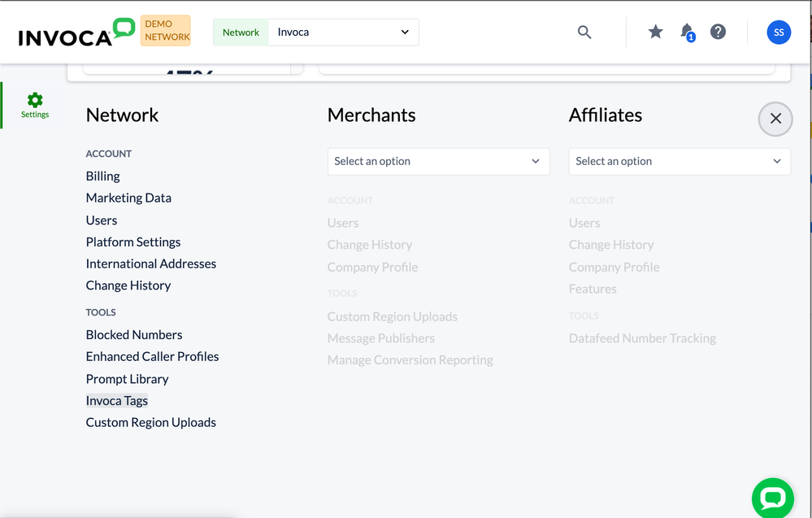Click Merchants Company Profile
812x518 pixels.
(372, 268)
